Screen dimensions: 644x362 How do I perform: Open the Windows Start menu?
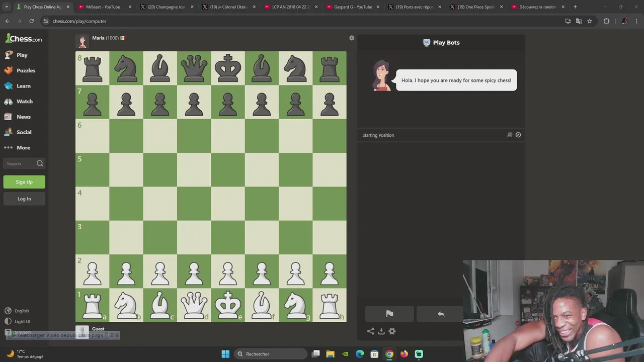coord(225,354)
